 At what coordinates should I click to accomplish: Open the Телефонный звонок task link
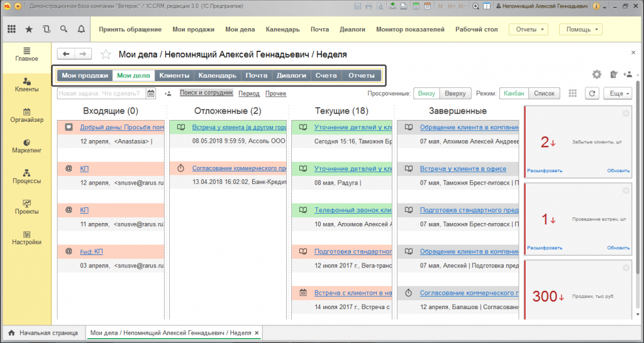coord(353,210)
